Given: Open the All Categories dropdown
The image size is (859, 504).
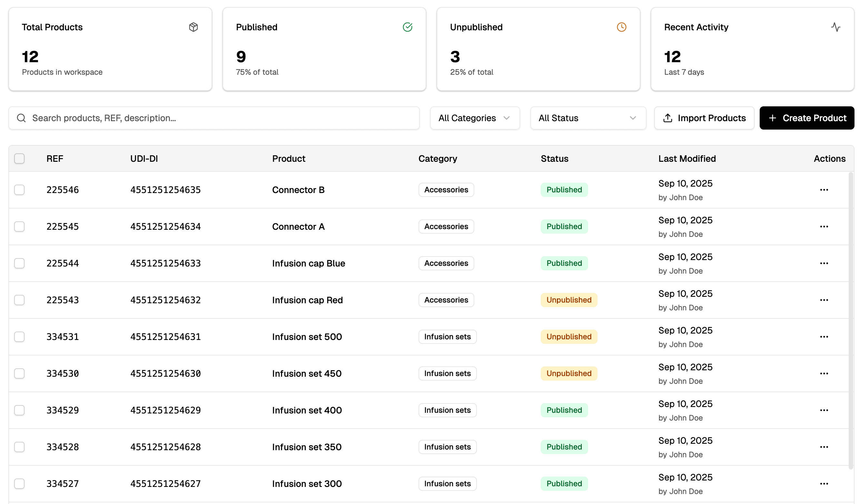Looking at the screenshot, I should [x=475, y=118].
